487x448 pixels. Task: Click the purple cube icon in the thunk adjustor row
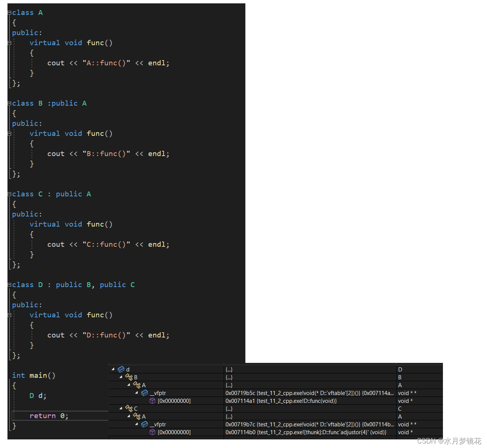[152, 432]
